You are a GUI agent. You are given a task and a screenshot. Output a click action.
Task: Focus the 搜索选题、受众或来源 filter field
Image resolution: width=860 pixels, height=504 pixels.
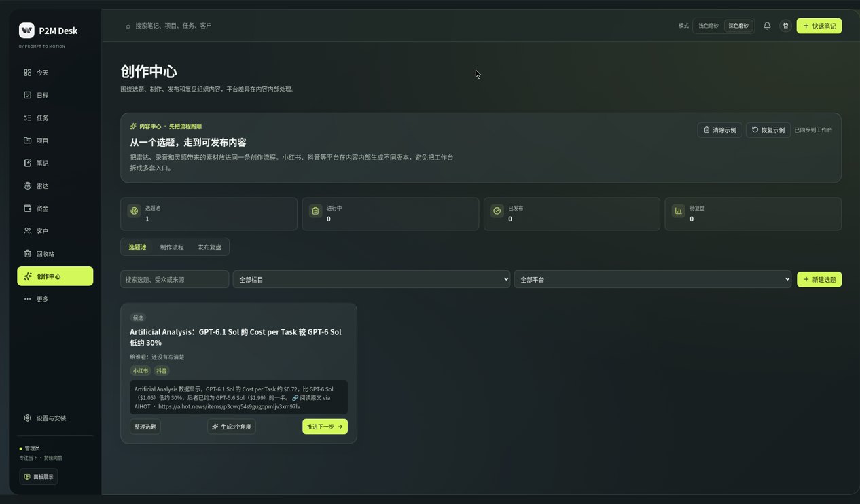point(175,279)
